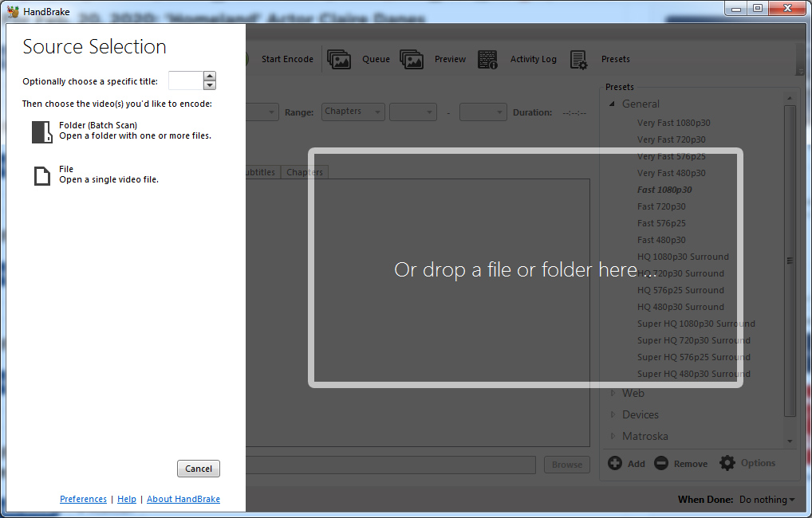Open the Preferences link
Viewport: 812px width, 518px height.
click(83, 499)
